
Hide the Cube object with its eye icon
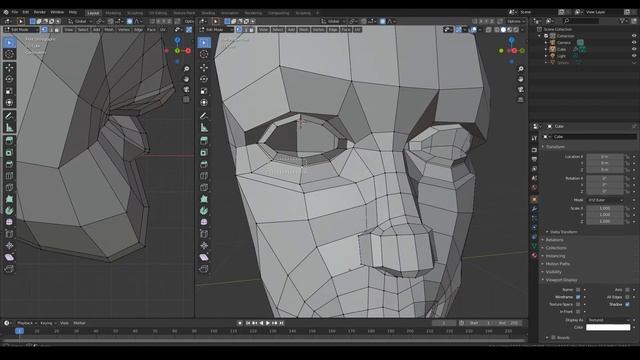[x=634, y=49]
